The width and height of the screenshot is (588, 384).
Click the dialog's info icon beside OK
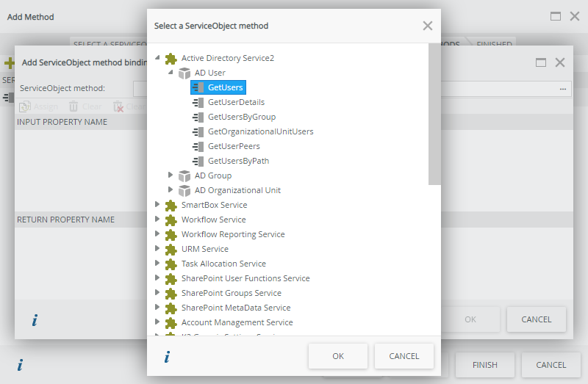tap(167, 357)
